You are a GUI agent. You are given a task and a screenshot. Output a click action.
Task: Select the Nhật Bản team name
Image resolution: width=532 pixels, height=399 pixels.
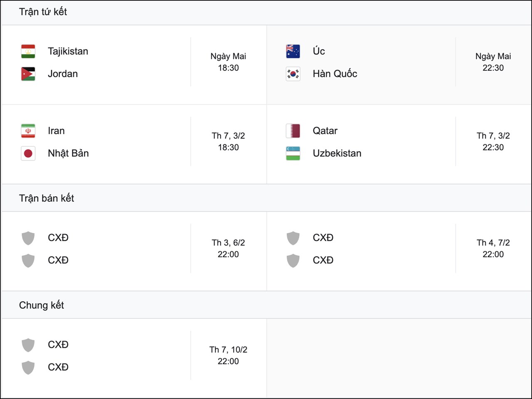pos(68,153)
